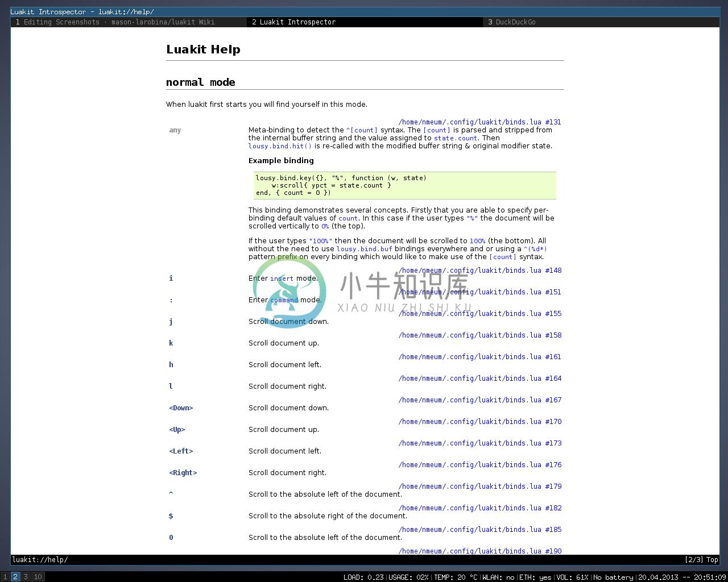This screenshot has height=582, width=728.
Task: Click the lousy.bind.hit() code reference
Action: [280, 146]
